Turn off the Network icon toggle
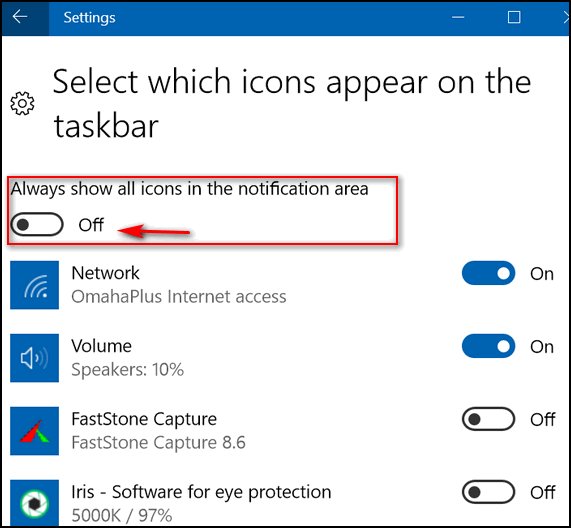The height and width of the screenshot is (528, 571). [488, 273]
